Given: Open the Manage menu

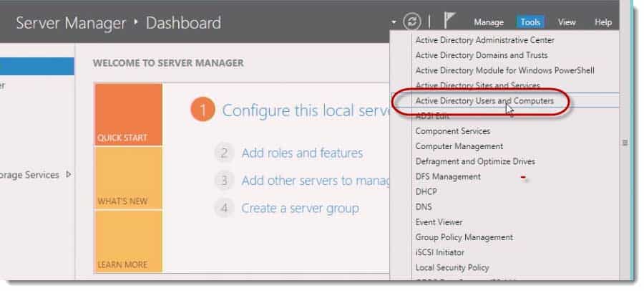Looking at the screenshot, I should pyautogui.click(x=489, y=23).
